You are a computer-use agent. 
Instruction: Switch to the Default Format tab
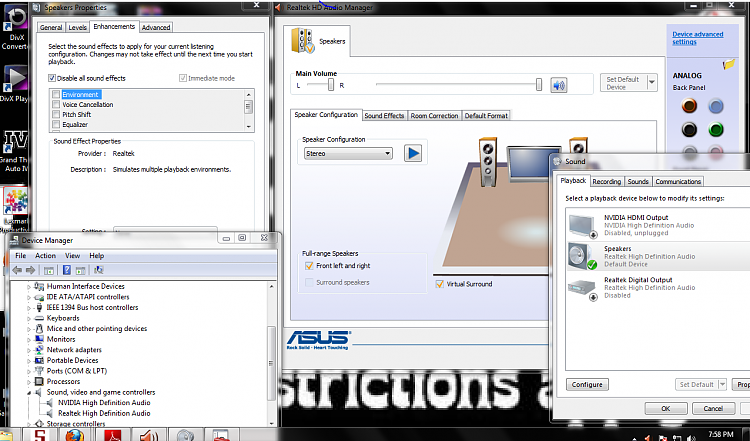[x=486, y=116]
